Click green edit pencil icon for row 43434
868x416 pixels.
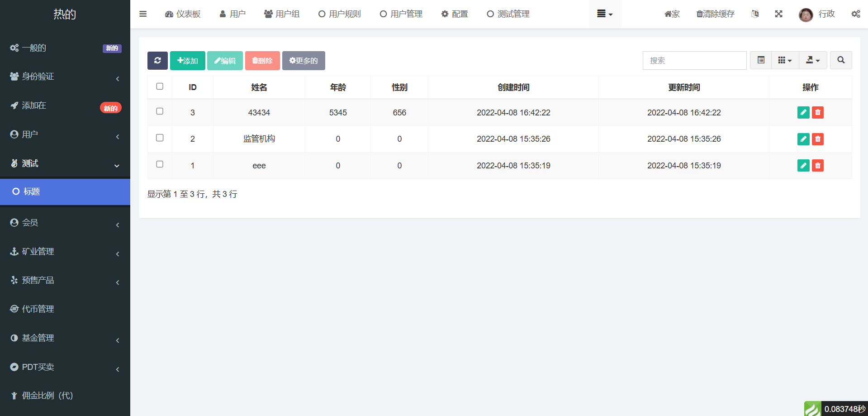[803, 113]
